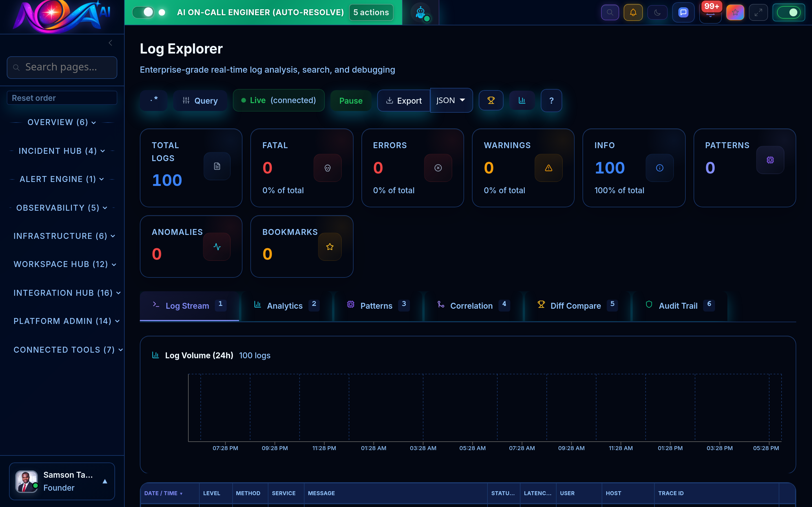Open the notifications bell
This screenshot has height=507, width=812.
tap(633, 12)
